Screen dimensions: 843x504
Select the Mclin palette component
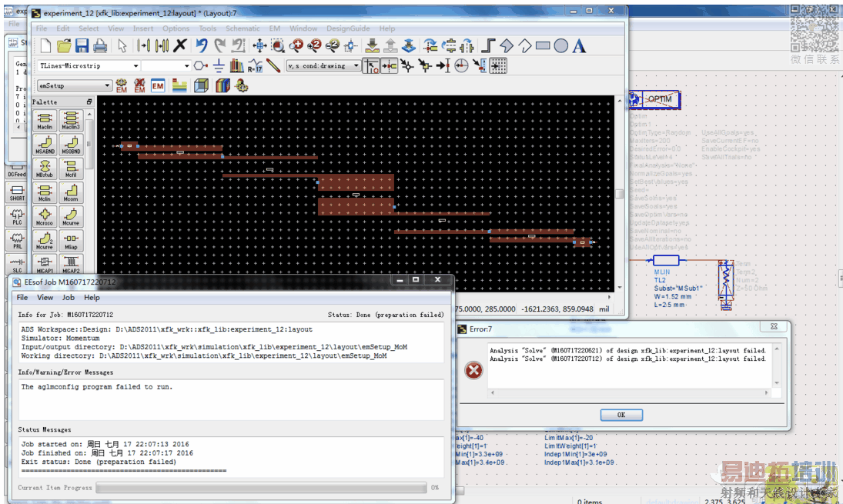point(45,193)
